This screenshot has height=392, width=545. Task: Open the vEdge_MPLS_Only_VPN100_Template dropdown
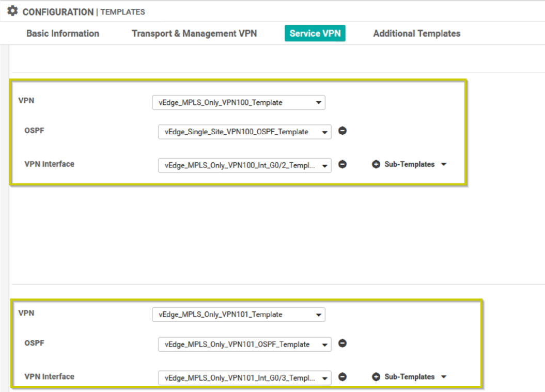point(239,102)
